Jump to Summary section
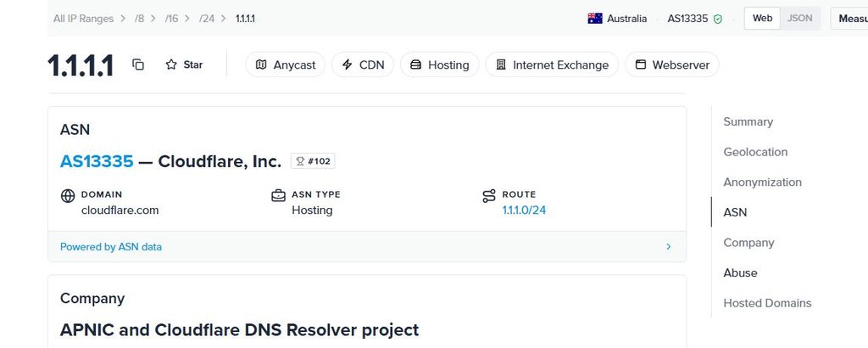868x348 pixels. (x=748, y=121)
